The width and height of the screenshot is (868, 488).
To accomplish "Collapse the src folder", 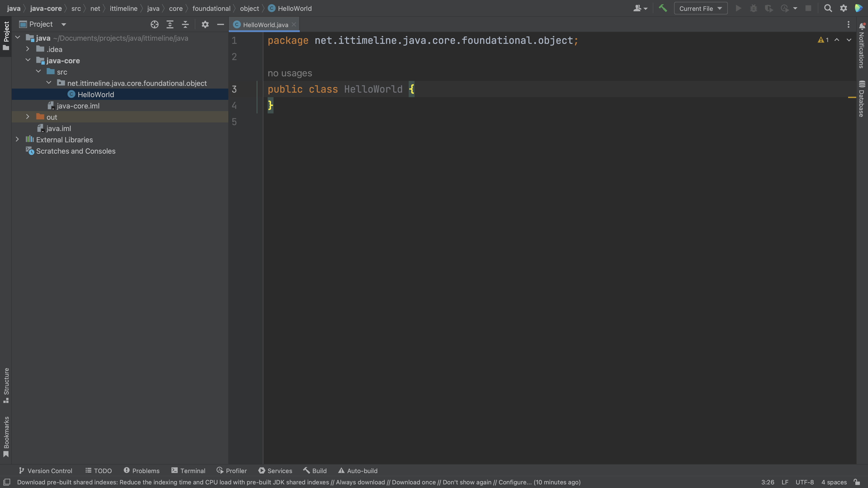I will 38,72.
